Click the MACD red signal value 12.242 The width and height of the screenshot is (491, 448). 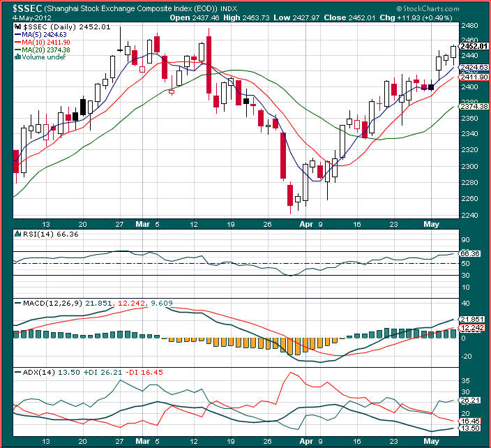point(132,303)
